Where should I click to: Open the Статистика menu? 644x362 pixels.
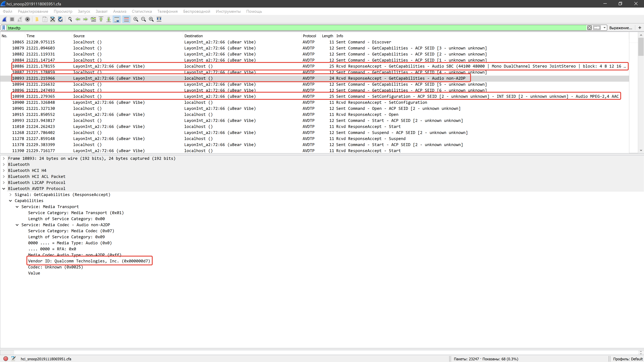(x=142, y=12)
